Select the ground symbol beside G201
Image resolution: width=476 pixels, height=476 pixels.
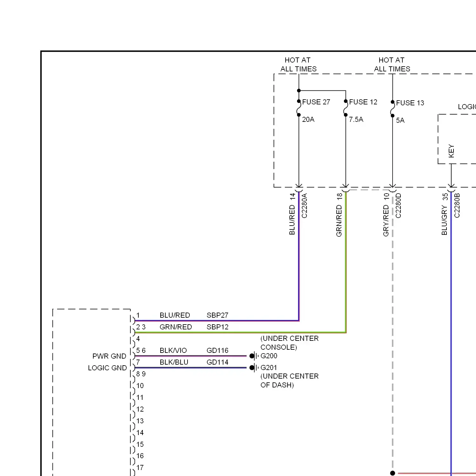(254, 367)
